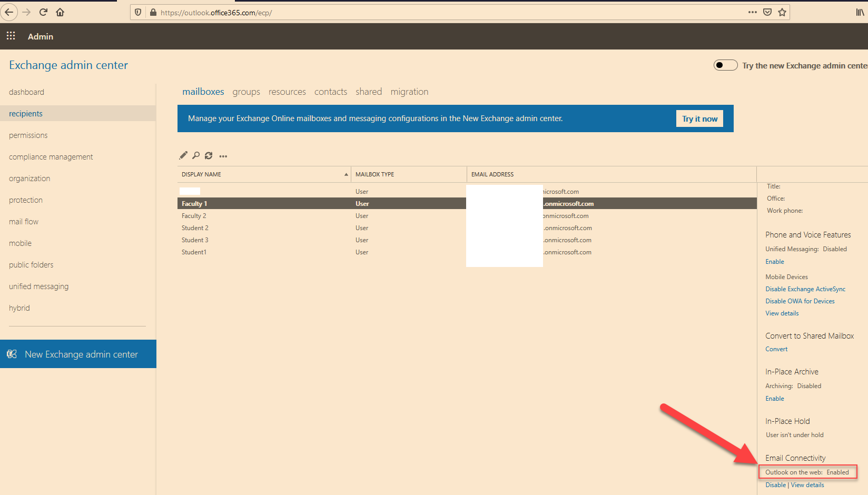
Task: Sort by the Display Name column arrow
Action: (x=346, y=174)
